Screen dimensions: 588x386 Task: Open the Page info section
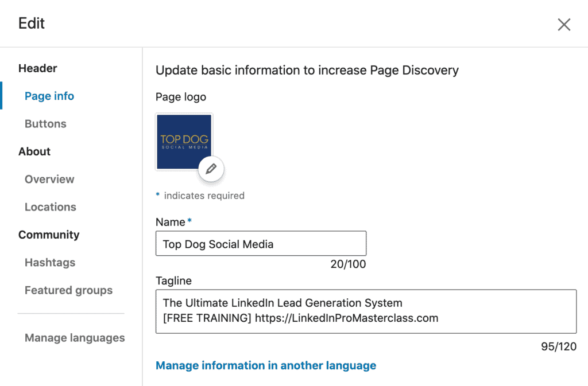[x=49, y=96]
